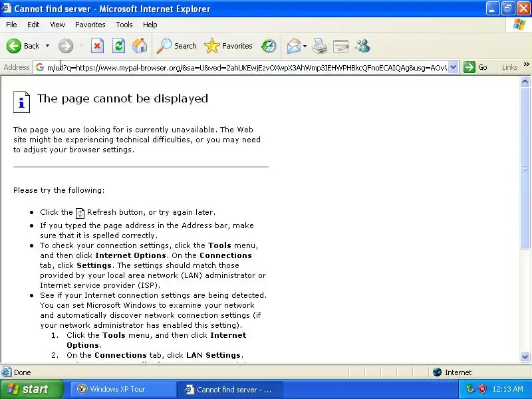This screenshot has width=532, height=399.
Task: Click the green Back arrow button
Action: point(14,46)
